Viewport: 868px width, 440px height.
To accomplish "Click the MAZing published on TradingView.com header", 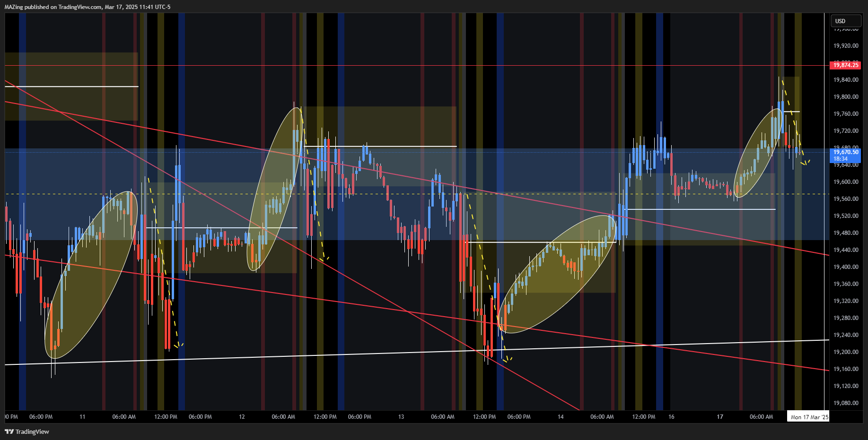I will 88,7.
